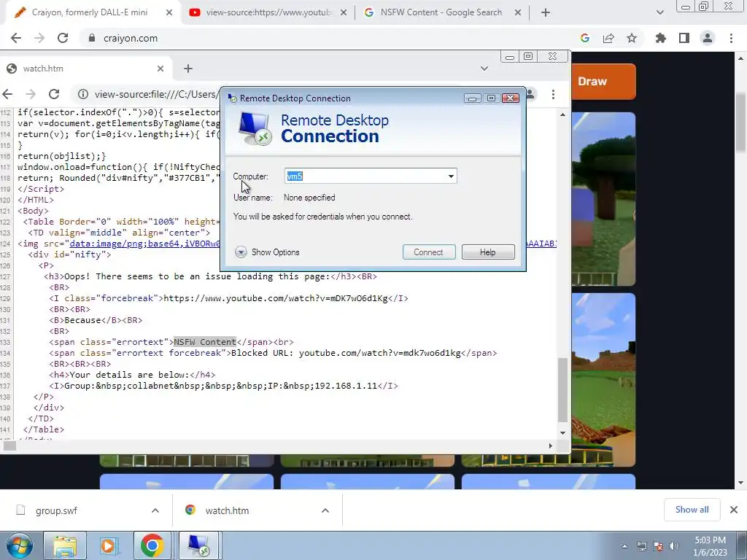Click source line with https://www.youtube.com/watch URL
This screenshot has height=560, width=747.
[x=228, y=298]
